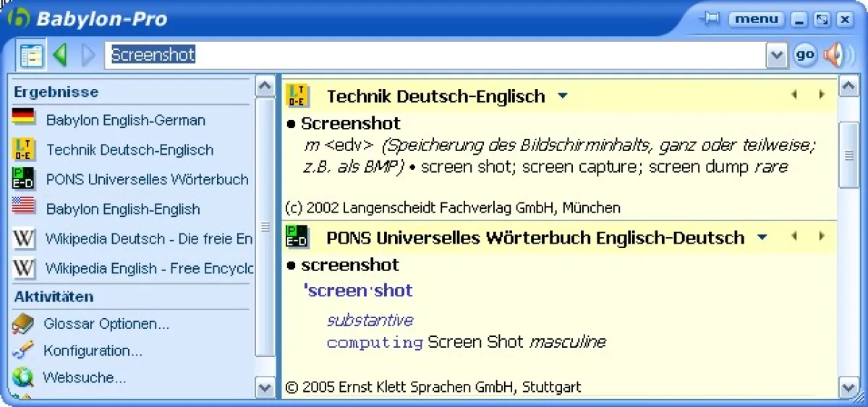Click the Wikipedia Deutsch W icon

pos(24,239)
